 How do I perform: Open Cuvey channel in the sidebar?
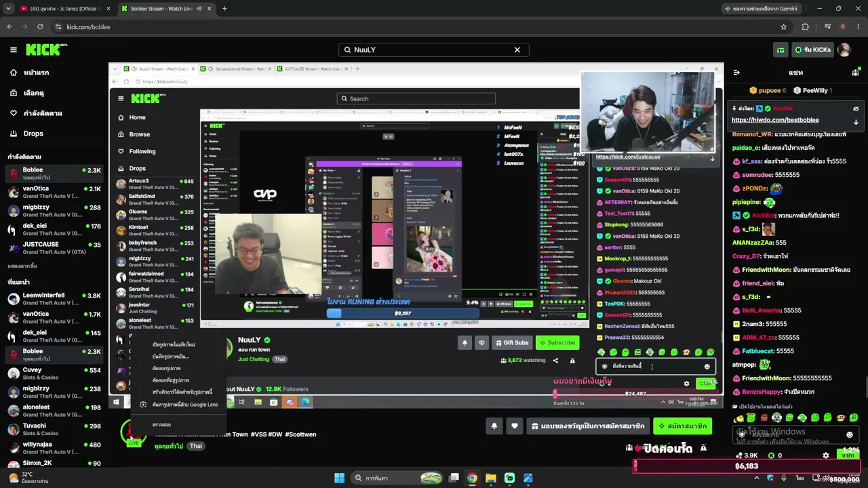54,373
